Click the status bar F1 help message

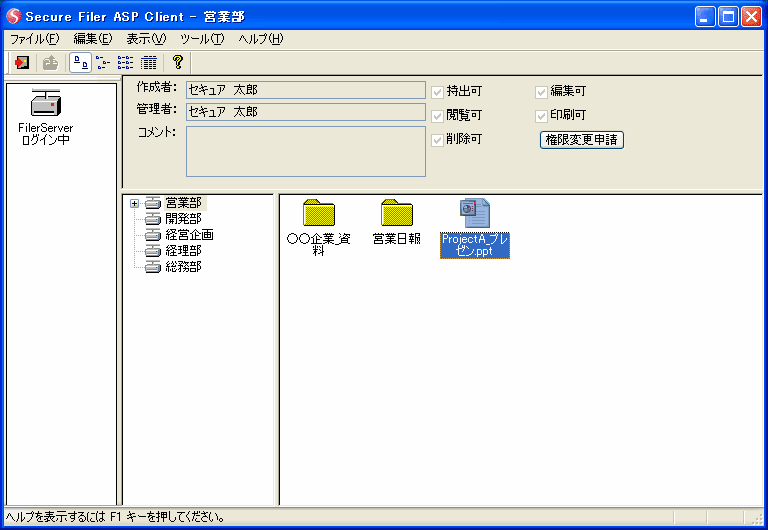click(x=115, y=517)
